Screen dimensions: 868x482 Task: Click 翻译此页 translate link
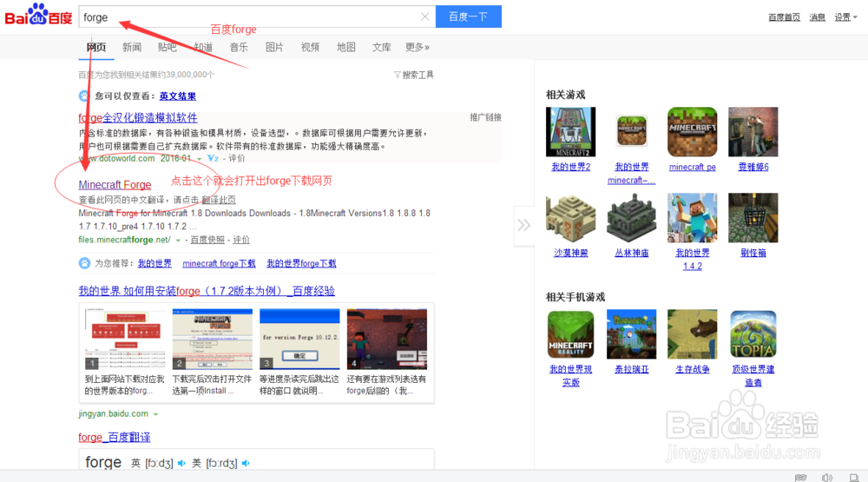tap(219, 200)
